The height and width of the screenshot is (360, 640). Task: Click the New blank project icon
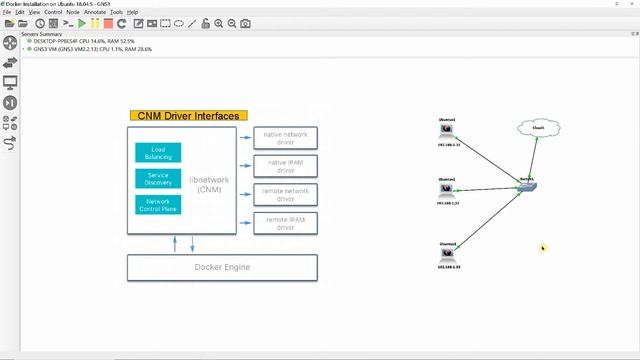(9, 24)
